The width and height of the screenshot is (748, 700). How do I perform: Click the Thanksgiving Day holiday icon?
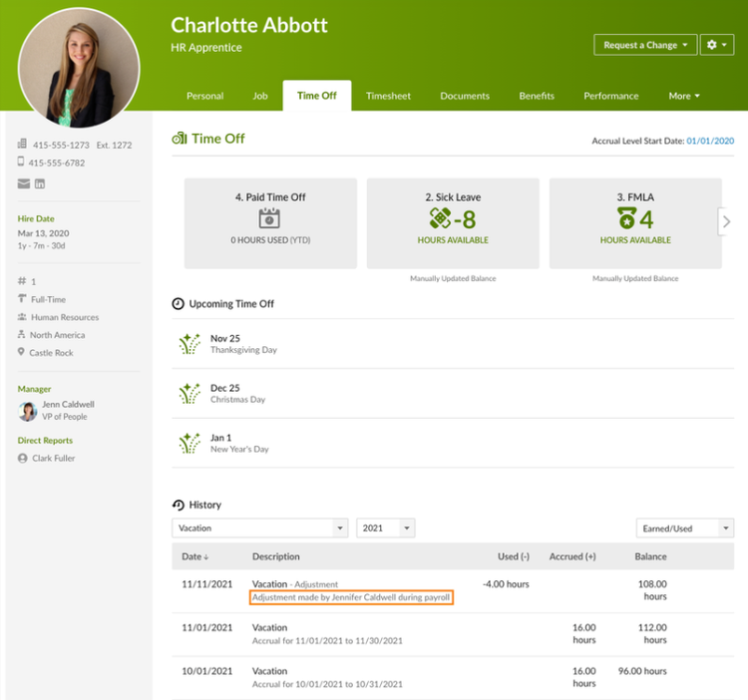188,344
